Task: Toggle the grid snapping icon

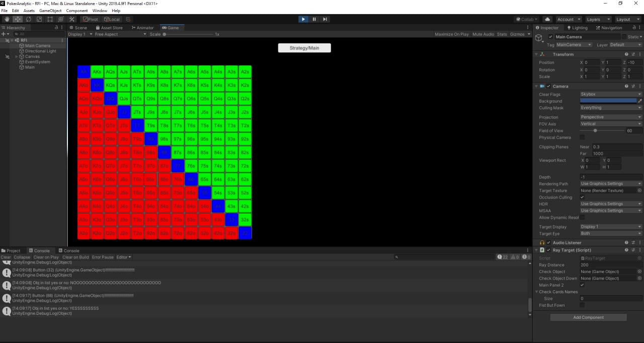Action: pyautogui.click(x=129, y=19)
